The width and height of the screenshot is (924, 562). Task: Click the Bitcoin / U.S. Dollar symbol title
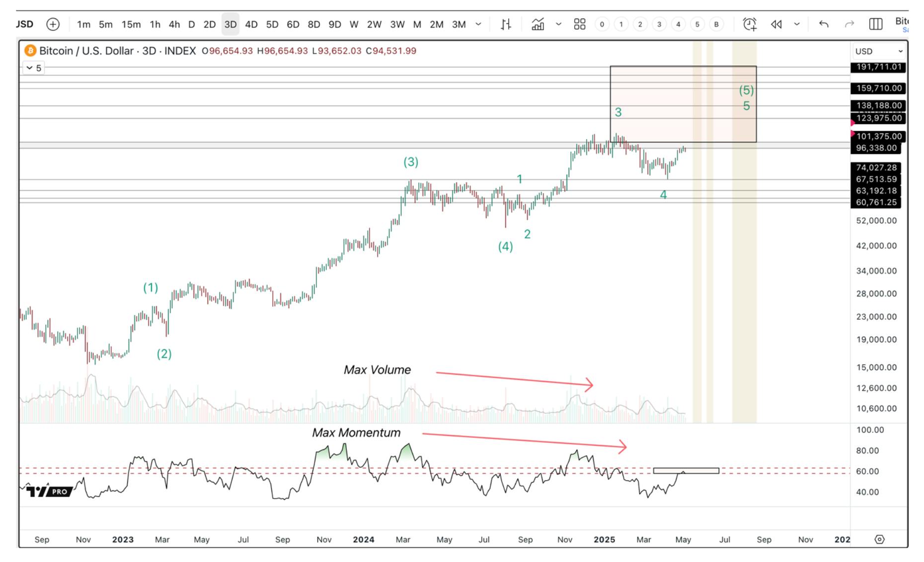point(86,51)
